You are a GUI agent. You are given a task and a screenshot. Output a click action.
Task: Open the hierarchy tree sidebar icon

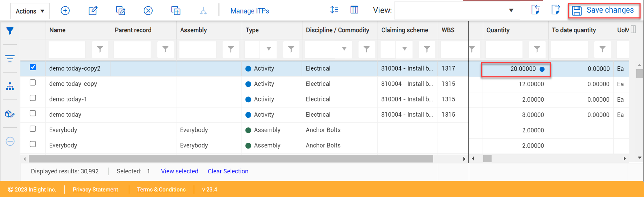[10, 86]
